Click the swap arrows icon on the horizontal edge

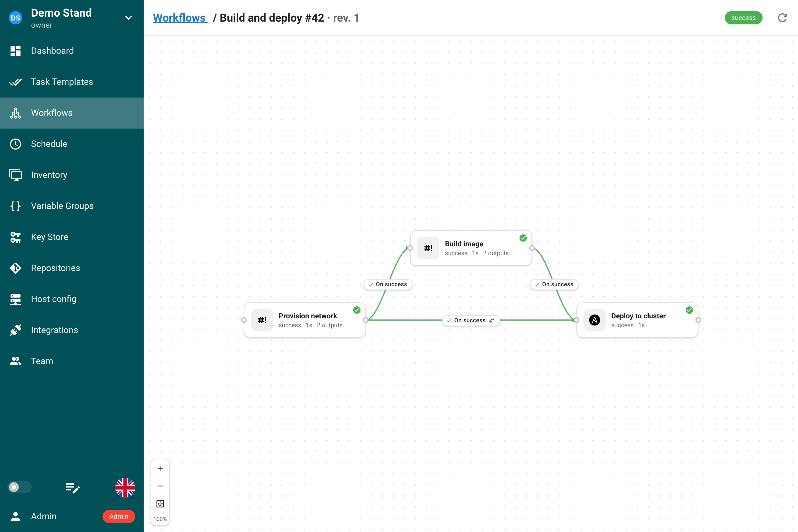tap(492, 320)
